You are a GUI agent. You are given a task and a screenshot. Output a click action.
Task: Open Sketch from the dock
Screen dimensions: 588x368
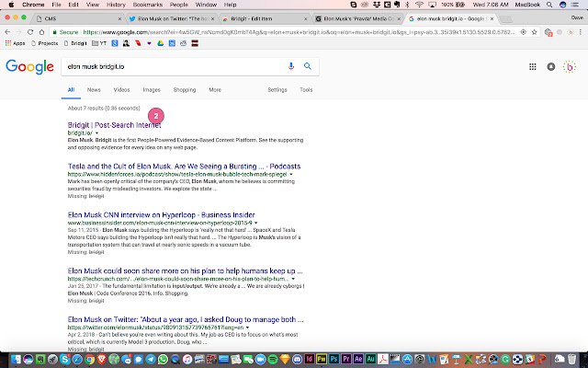click(285, 360)
